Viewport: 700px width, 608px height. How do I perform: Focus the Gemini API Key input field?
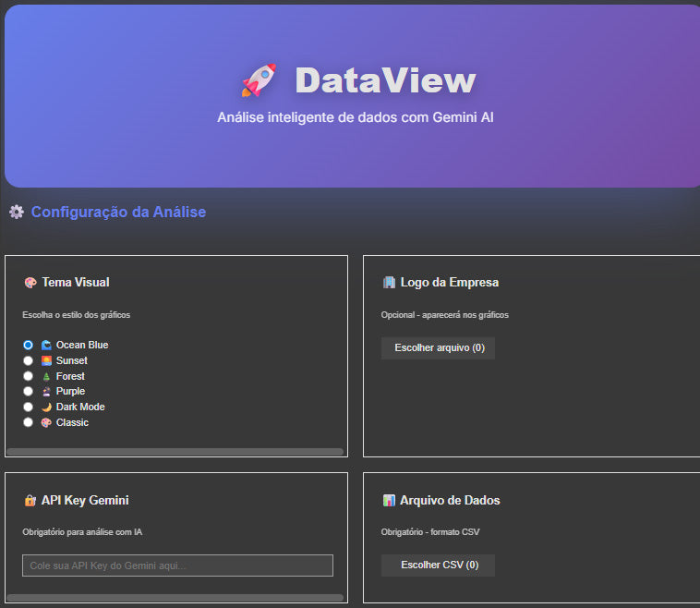click(x=177, y=565)
